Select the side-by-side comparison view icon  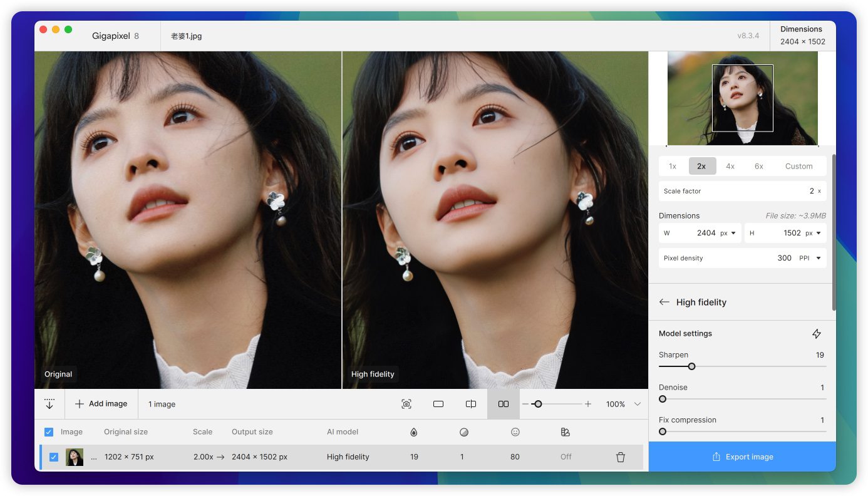(x=503, y=404)
